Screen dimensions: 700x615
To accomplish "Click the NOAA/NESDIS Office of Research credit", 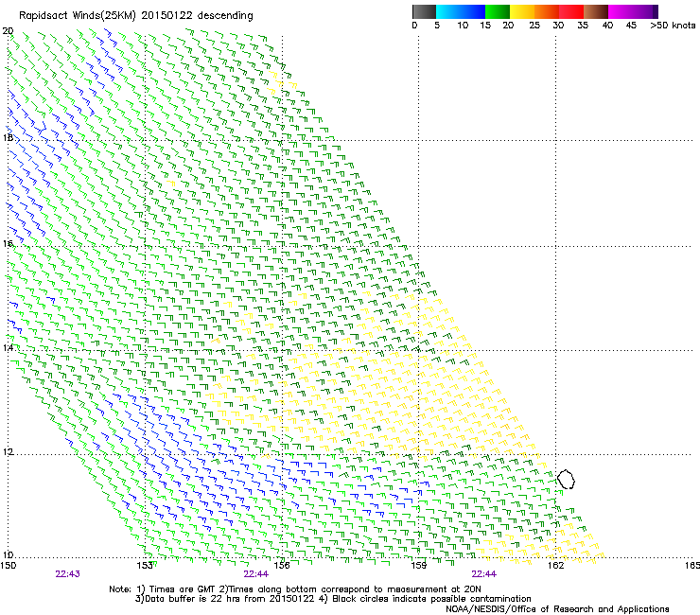I will pyautogui.click(x=557, y=609).
